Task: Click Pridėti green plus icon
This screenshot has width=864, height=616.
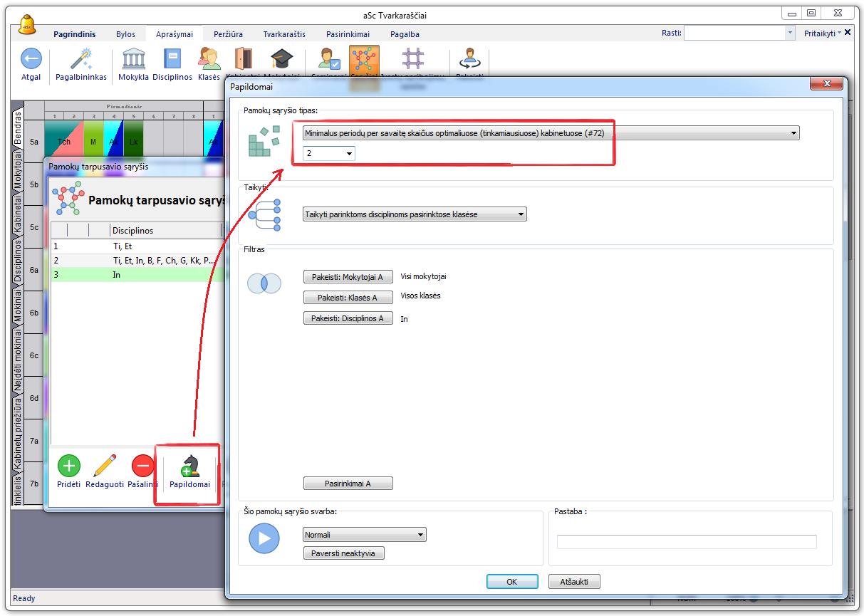Action: click(68, 466)
